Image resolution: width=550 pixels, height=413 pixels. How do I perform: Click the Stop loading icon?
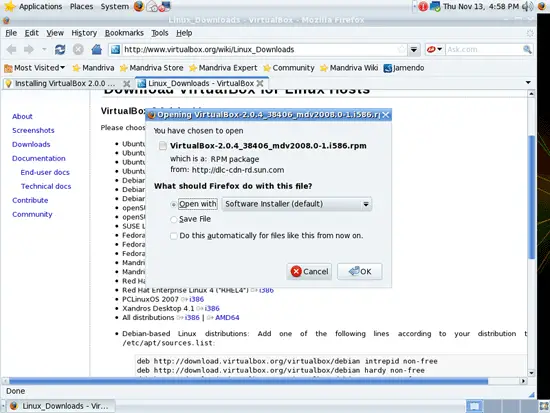coord(78,49)
